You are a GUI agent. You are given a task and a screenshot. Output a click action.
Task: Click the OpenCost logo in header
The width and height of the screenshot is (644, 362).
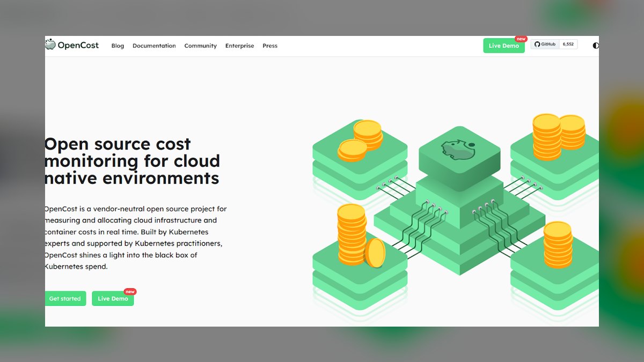click(x=72, y=45)
